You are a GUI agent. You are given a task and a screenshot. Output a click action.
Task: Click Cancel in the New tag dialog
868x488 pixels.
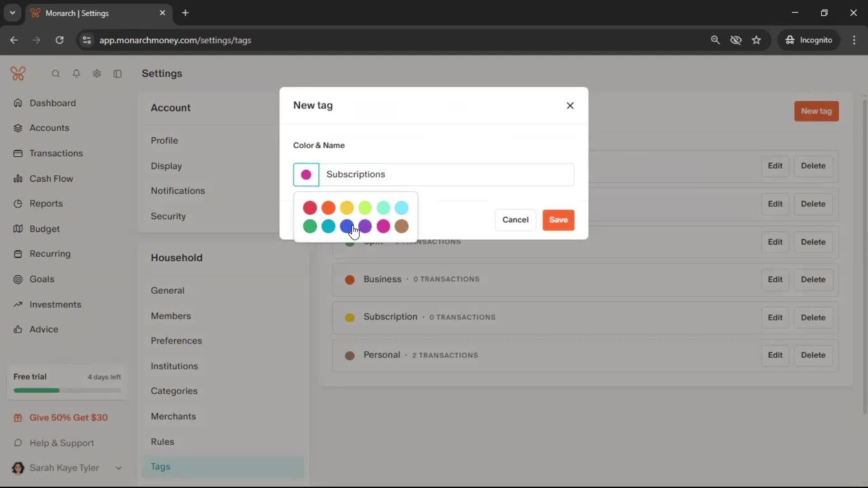(x=515, y=220)
